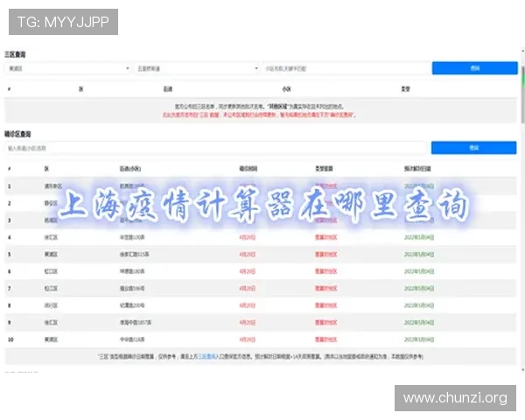Image resolution: width=525 pixels, height=420 pixels.
Task: Click the address ending 200号 in row 8
Action: 132,305
